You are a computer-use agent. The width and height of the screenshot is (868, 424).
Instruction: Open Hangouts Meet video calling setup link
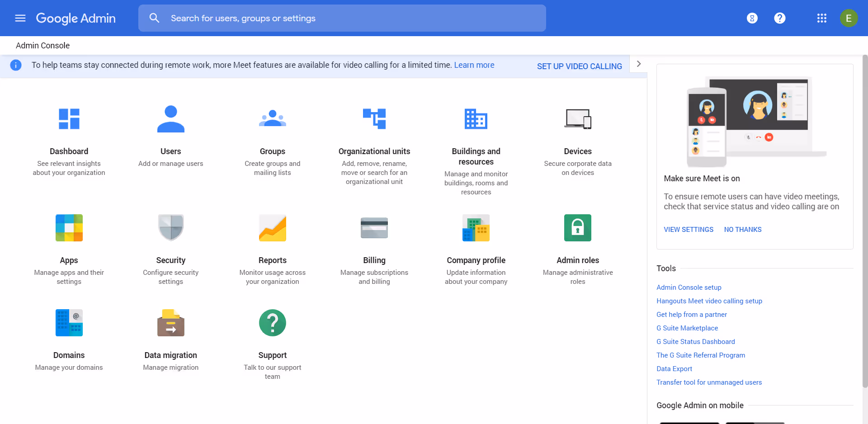click(x=709, y=301)
